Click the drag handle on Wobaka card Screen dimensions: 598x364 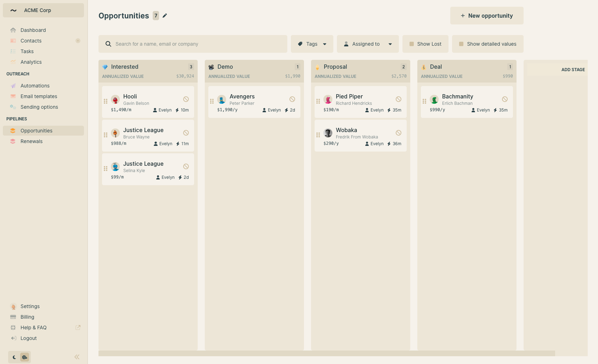[318, 135]
